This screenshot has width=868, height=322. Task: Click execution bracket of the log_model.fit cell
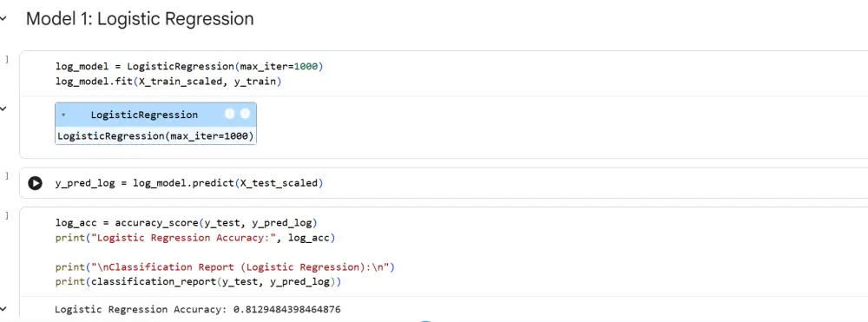(x=7, y=59)
